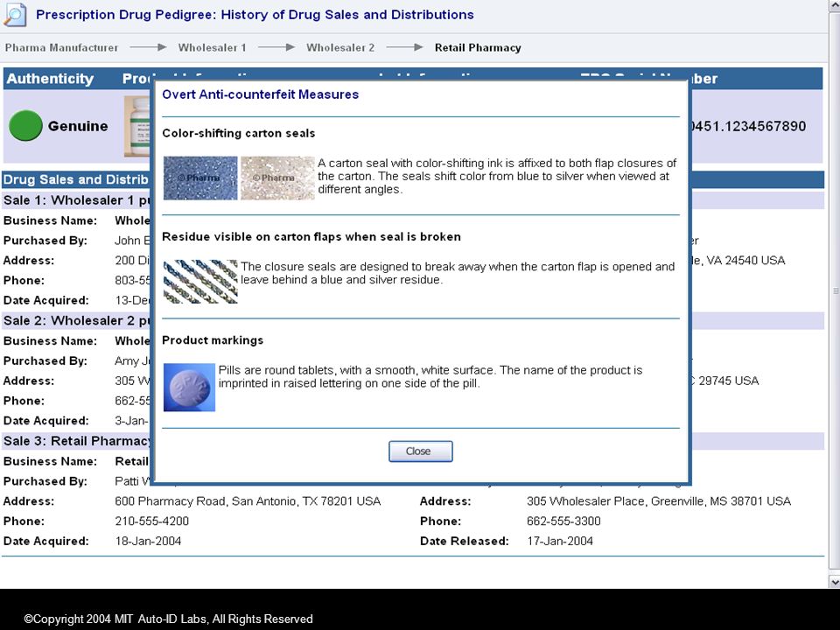Click the 'Sale 3: Retail Pharmacy' section header
The width and height of the screenshot is (840, 630).
click(77, 441)
